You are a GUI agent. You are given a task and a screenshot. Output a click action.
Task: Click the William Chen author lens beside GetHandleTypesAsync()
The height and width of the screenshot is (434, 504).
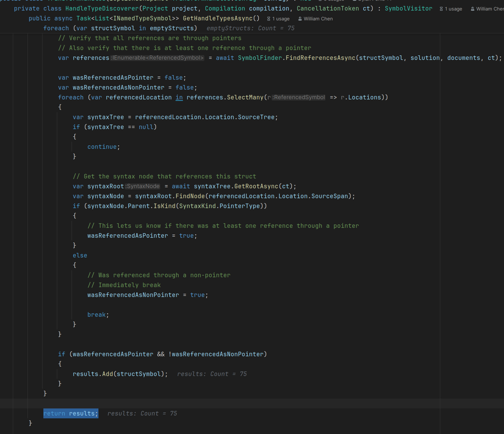point(315,19)
